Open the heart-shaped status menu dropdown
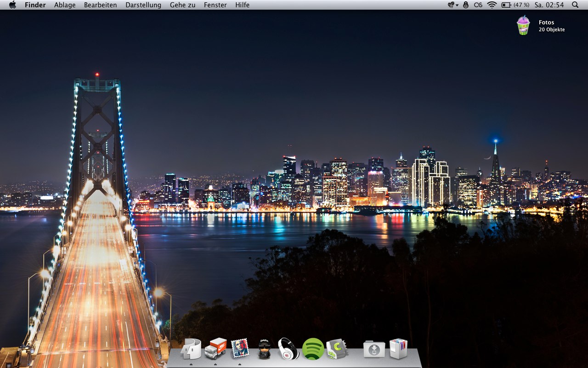Image resolution: width=588 pixels, height=368 pixels. tap(453, 5)
